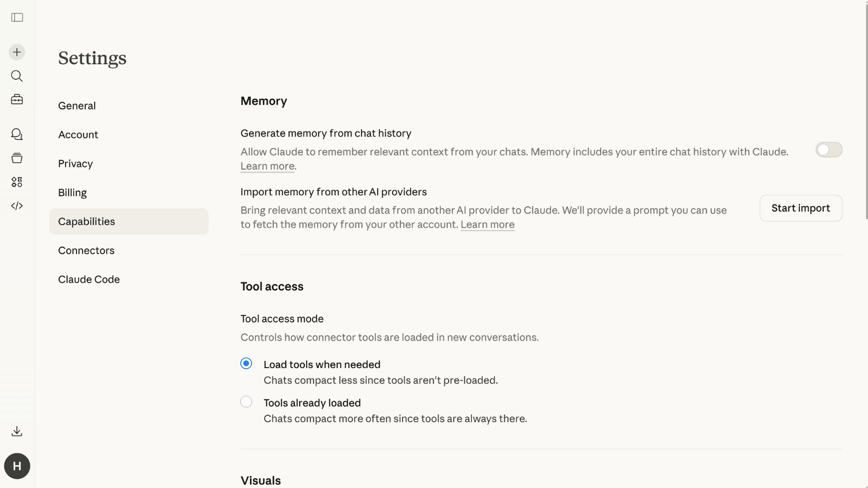
Task: Open the projects stack icon
Action: point(17,158)
